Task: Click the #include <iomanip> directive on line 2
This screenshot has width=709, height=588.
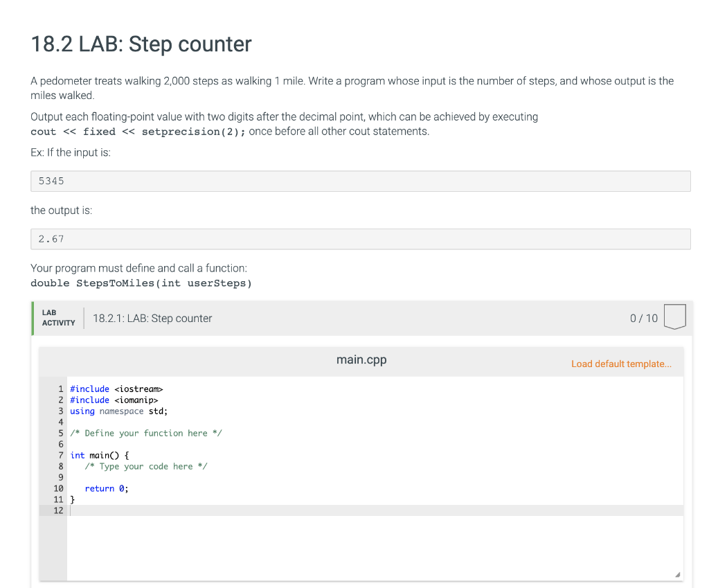Action: (x=114, y=400)
